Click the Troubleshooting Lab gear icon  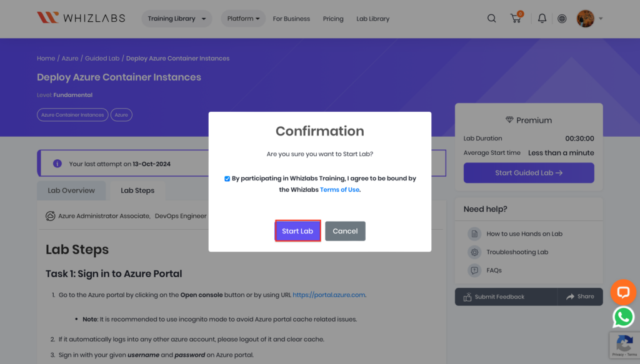coord(474,252)
